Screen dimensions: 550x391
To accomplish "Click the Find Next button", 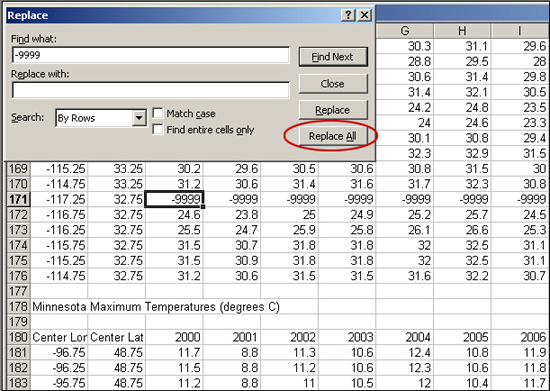I will click(333, 57).
